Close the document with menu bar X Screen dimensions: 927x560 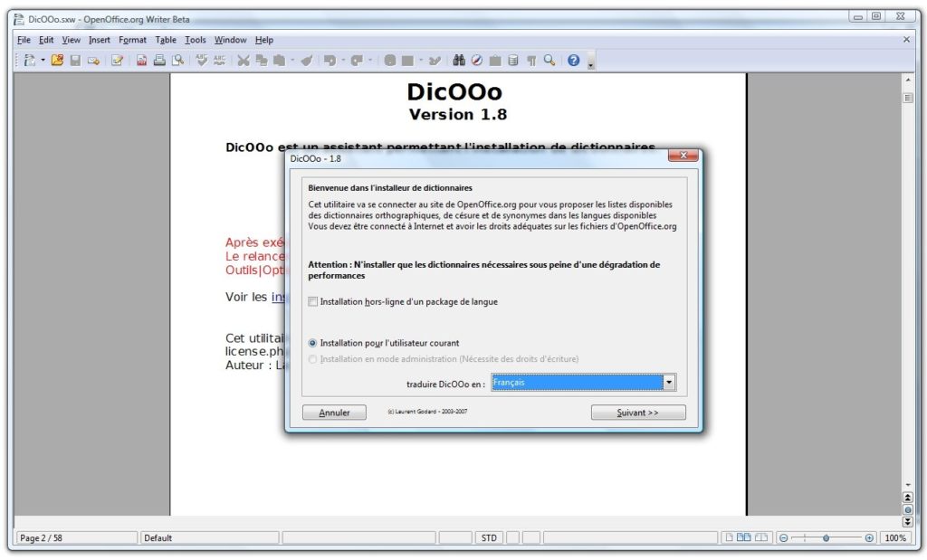(x=906, y=40)
